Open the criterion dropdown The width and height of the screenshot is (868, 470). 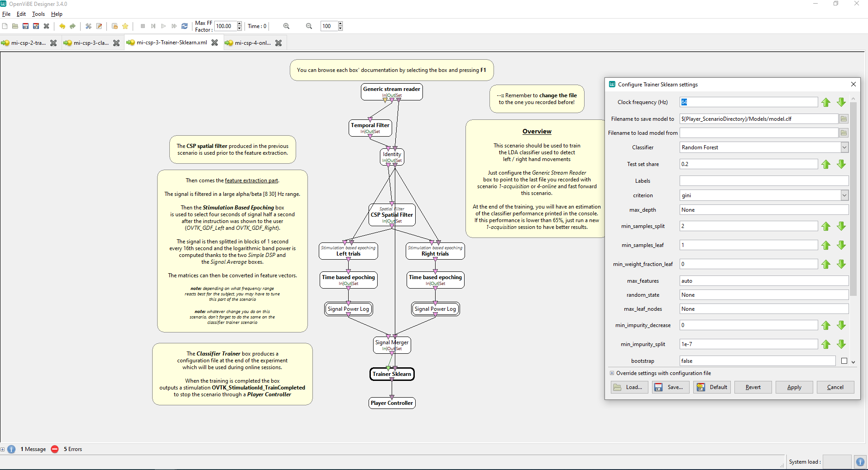[x=844, y=195]
